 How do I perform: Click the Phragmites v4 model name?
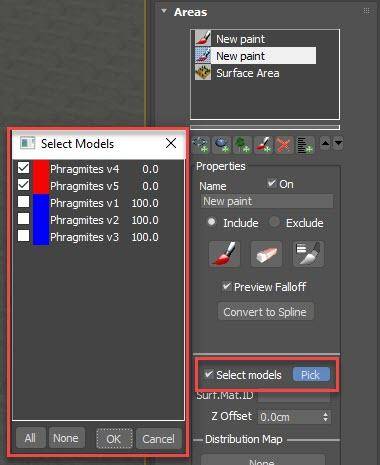pos(84,169)
